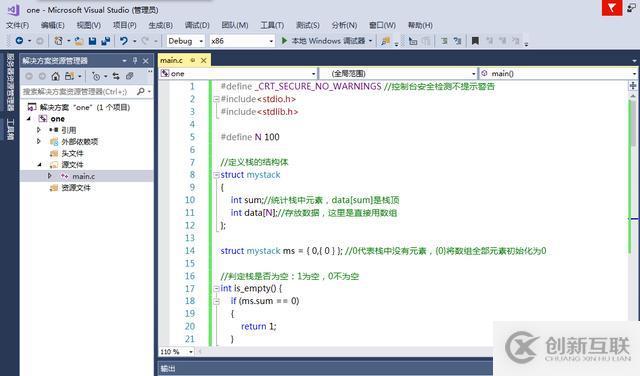
Task: Open the File (F) menu
Action: coord(17,25)
